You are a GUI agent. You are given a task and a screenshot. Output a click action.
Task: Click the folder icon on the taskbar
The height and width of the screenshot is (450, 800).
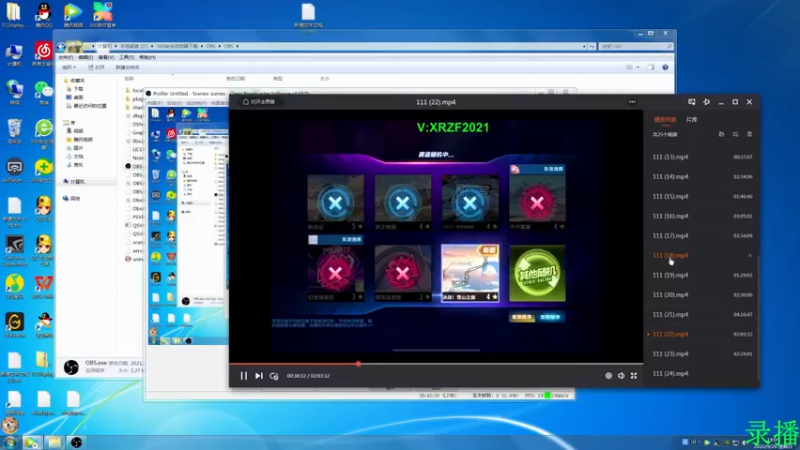point(55,442)
